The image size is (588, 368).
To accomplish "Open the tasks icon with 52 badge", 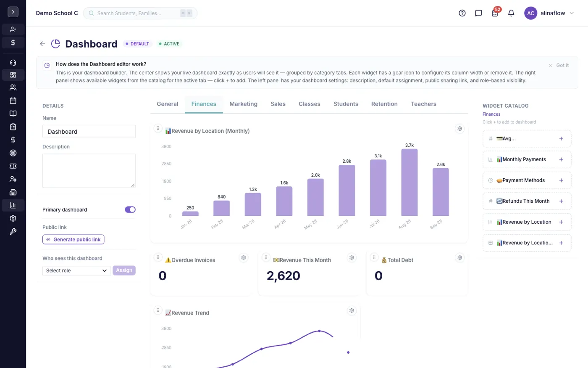I will pos(495,13).
